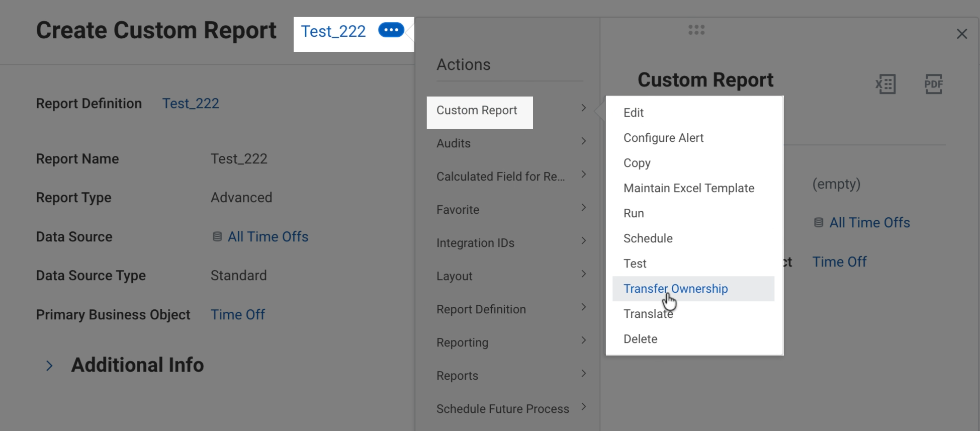The height and width of the screenshot is (431, 980).
Task: Open the Reports actions submenu
Action: click(x=510, y=376)
